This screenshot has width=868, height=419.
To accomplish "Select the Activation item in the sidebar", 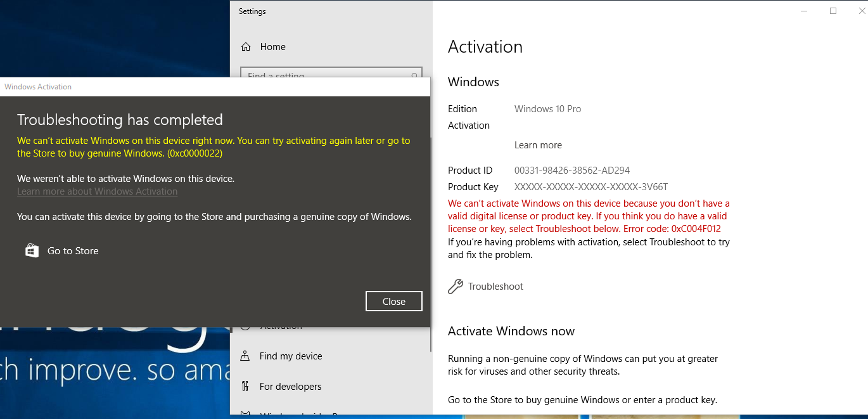I will tap(281, 327).
